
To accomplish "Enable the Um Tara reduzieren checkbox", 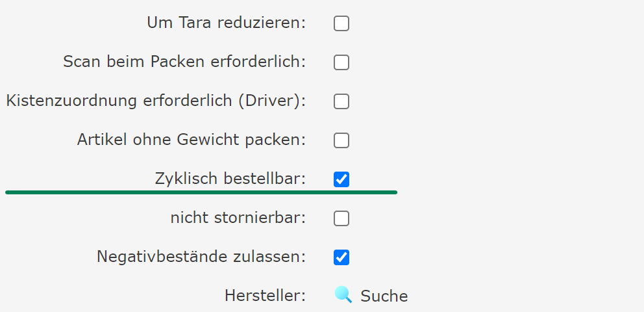I will tap(341, 24).
